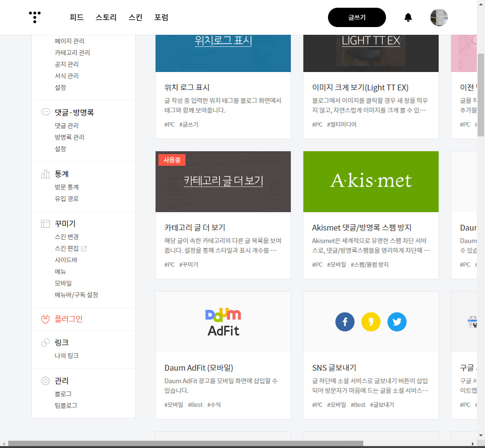Open 스킨 편집 link
This screenshot has width=485, height=448.
pyautogui.click(x=67, y=248)
